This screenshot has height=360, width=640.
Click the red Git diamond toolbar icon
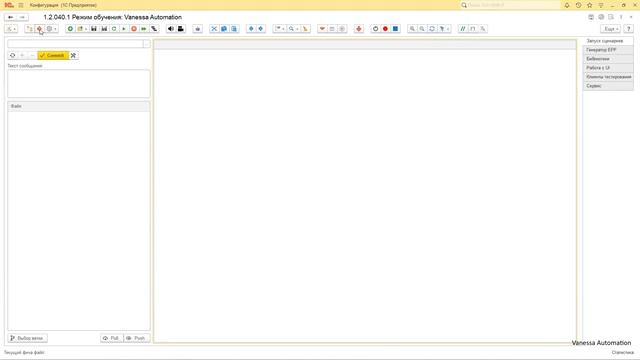tap(39, 29)
